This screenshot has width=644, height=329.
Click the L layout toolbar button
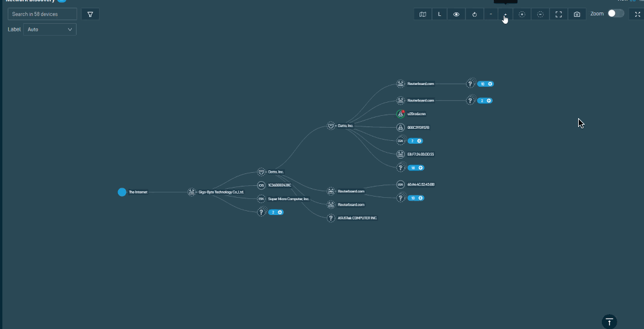tap(439, 14)
